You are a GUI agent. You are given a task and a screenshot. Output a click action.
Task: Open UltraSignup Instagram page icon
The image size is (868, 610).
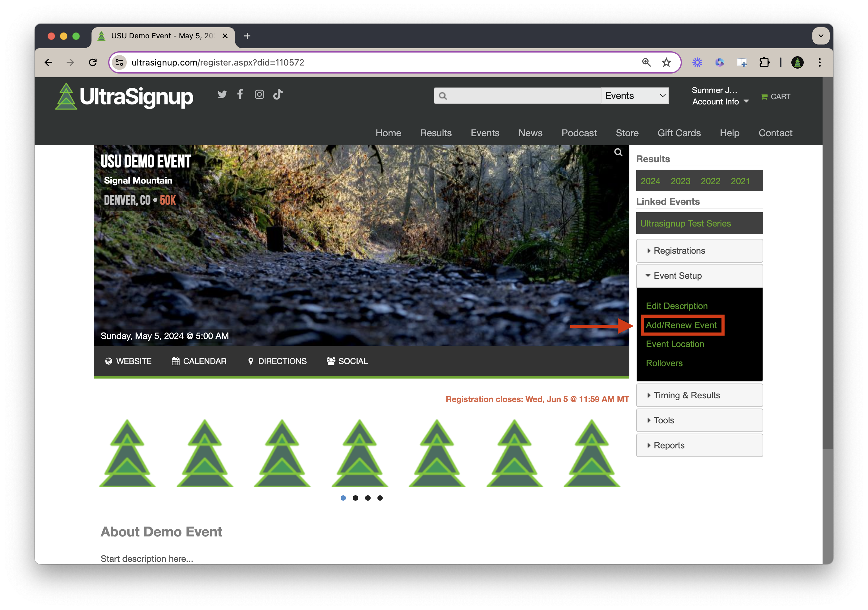point(259,95)
